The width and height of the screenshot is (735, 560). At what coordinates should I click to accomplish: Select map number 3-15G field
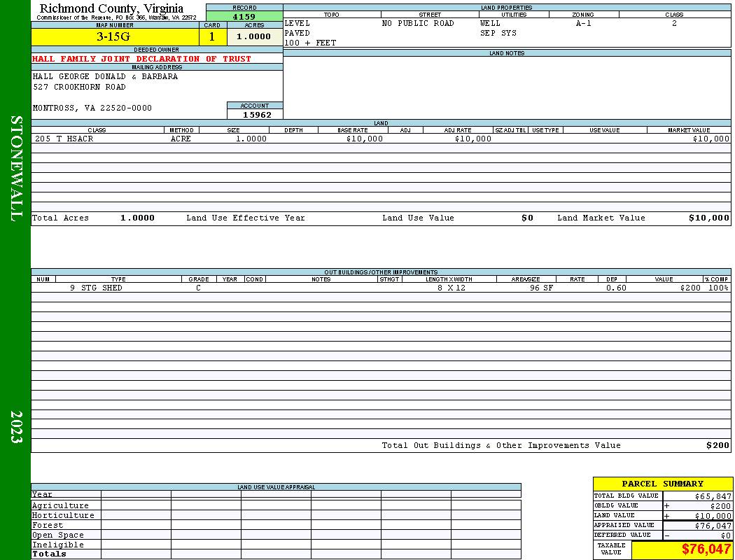(x=115, y=36)
